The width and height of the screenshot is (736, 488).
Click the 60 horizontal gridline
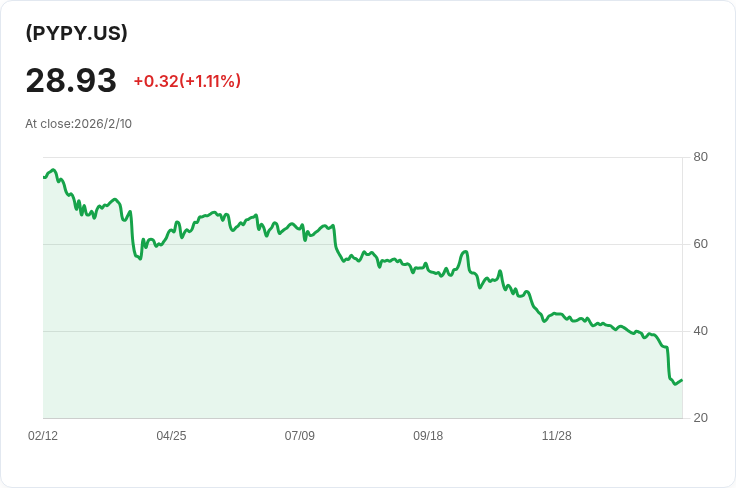(x=400, y=244)
